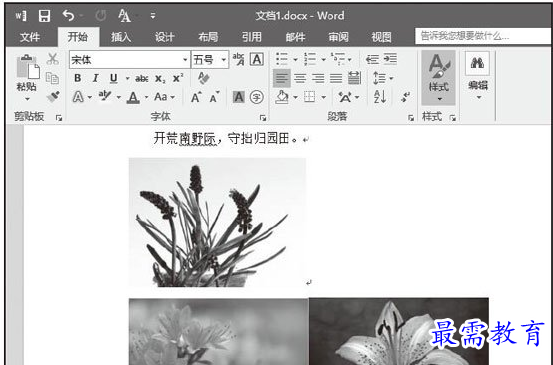553x365 pixels.
Task: Open the 编辑 editing menu button
Action: (x=478, y=76)
